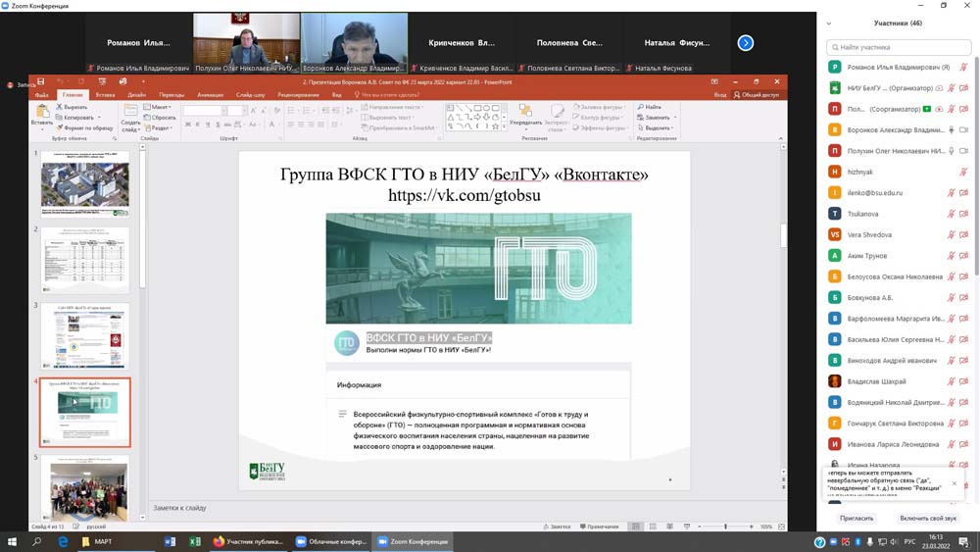Click Вырезать (Cut) in the clipboard group

coord(73,107)
